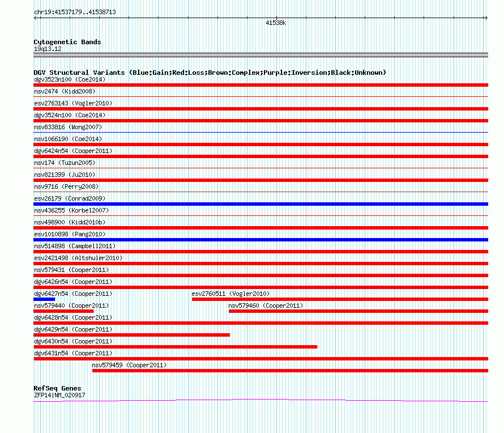Click the 19q13.12 band label
504x433 pixels.
pos(48,49)
